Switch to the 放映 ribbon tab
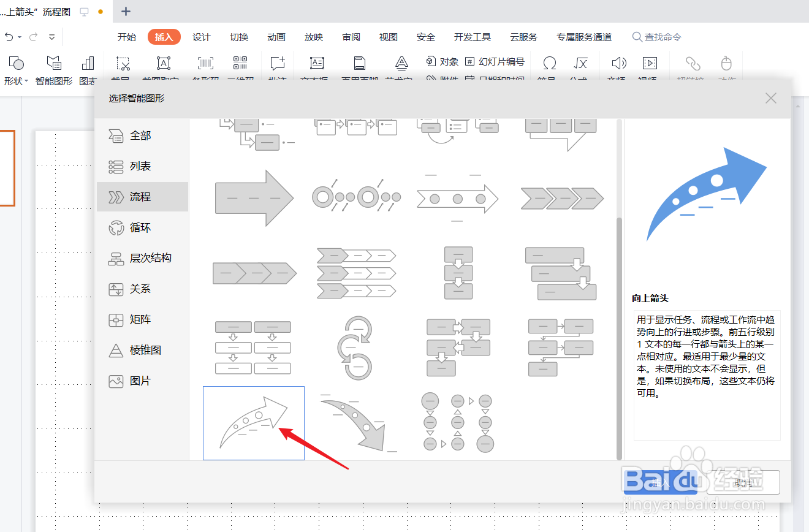The image size is (809, 532). [x=314, y=37]
